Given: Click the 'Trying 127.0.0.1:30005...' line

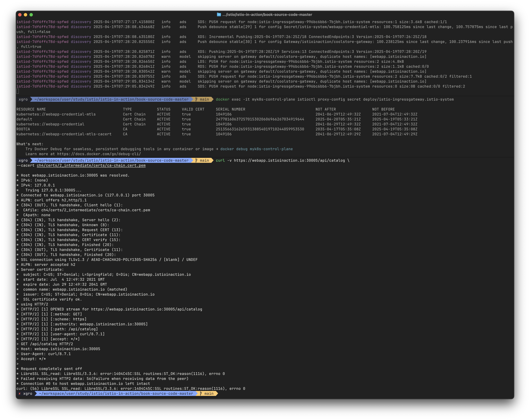Looking at the screenshot, I should click(x=49, y=190).
